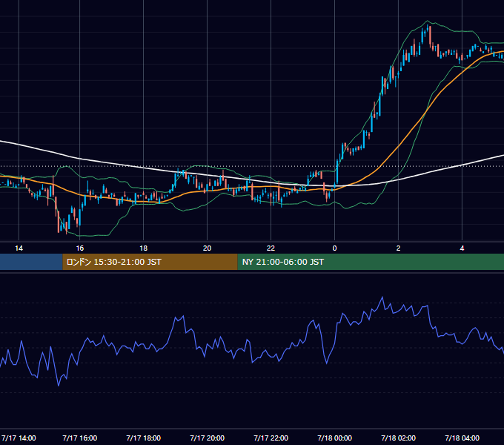The height and width of the screenshot is (445, 504).
Task: Click the hour label 14 on the price chart axis
Action: [x=19, y=248]
